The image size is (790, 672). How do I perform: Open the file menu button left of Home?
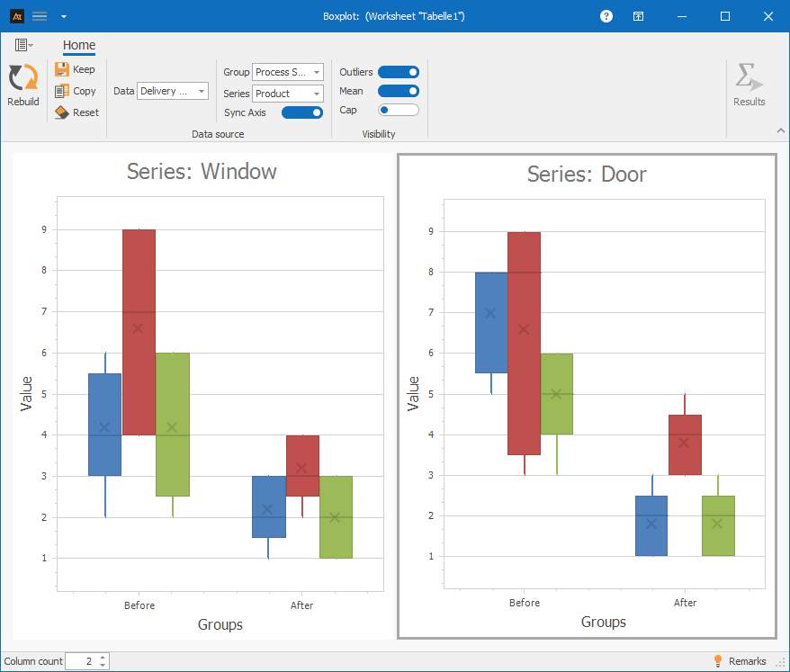coord(23,45)
